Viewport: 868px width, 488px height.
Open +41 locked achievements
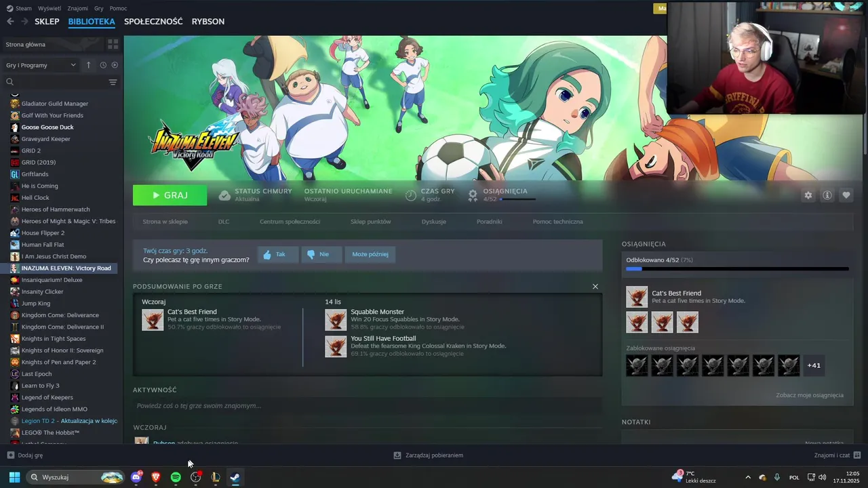pos(814,365)
